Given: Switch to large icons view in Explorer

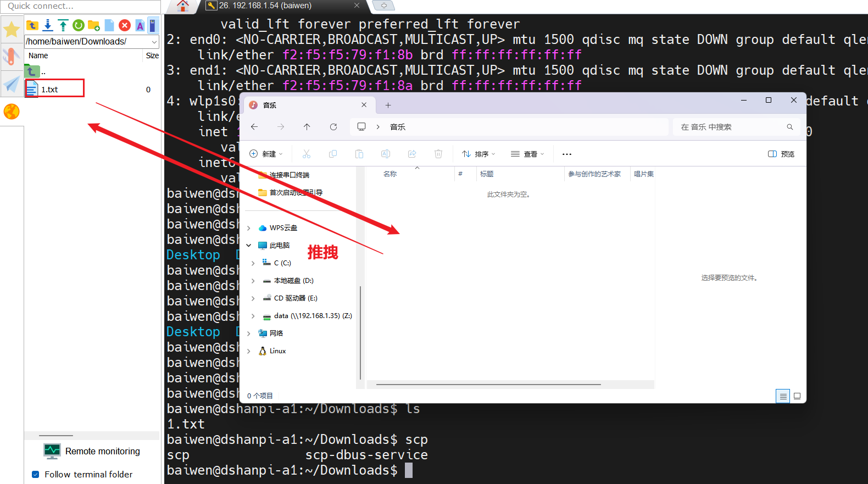Looking at the screenshot, I should [797, 396].
